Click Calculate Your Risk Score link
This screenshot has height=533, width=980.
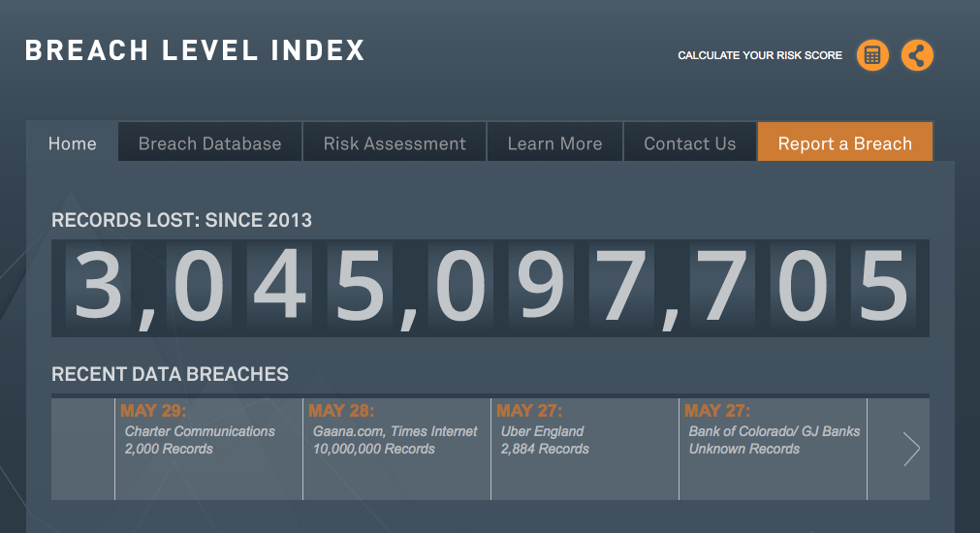(x=760, y=55)
